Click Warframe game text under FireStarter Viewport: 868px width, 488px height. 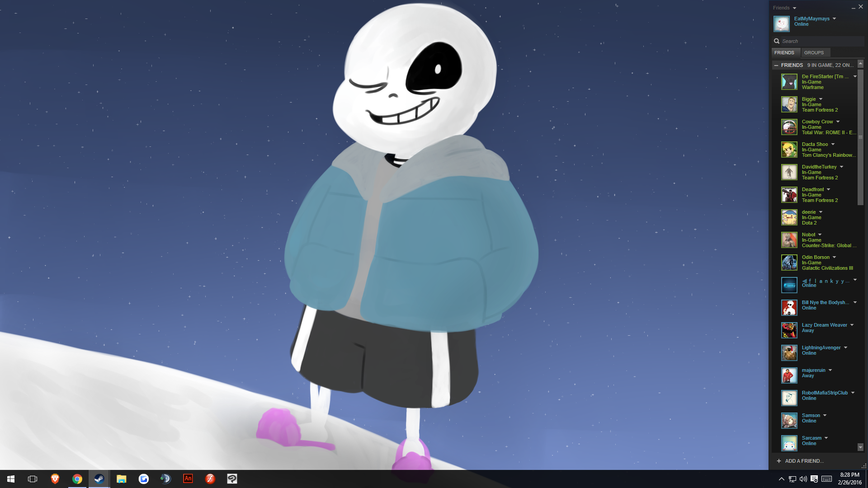tap(812, 87)
